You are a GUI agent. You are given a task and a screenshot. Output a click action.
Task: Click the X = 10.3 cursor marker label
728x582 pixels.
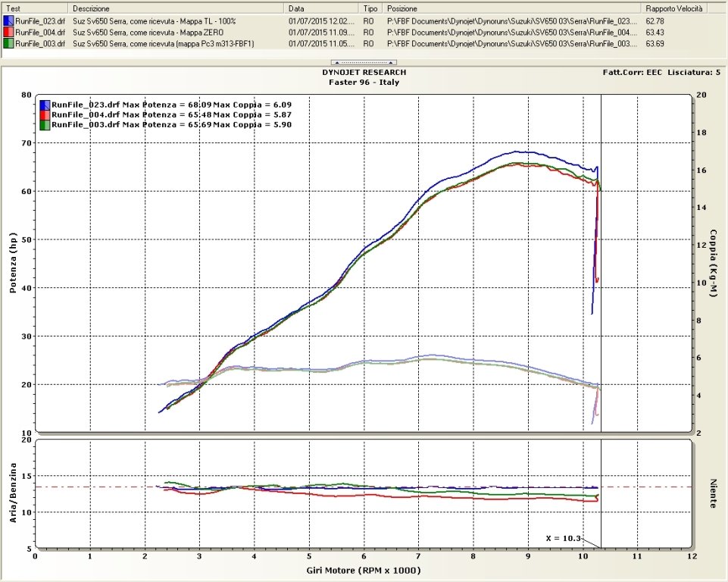tap(564, 537)
